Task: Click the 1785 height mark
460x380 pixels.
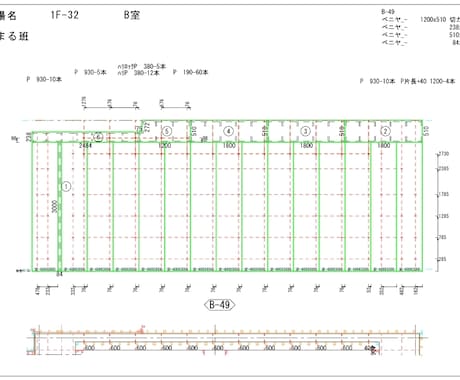Action: tap(443, 194)
